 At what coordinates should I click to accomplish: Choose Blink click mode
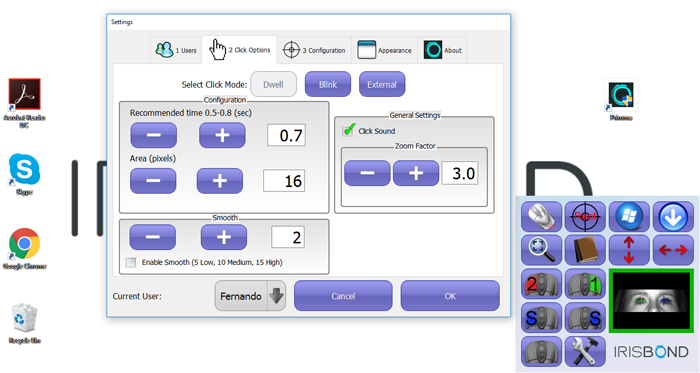pos(328,84)
